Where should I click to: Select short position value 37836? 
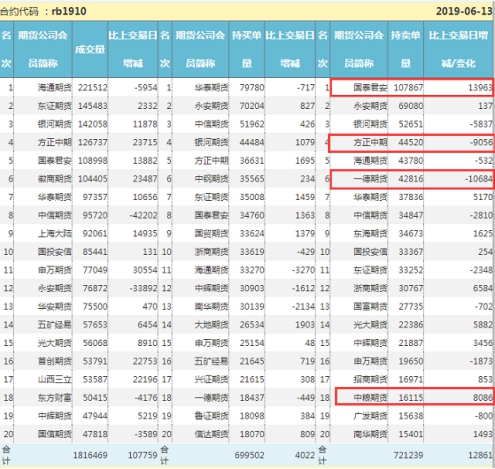(x=411, y=197)
